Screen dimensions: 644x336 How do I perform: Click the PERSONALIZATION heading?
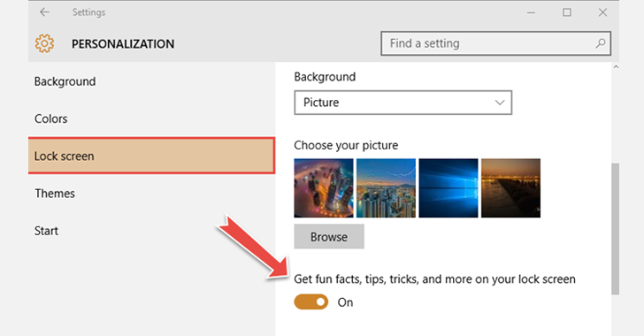123,44
